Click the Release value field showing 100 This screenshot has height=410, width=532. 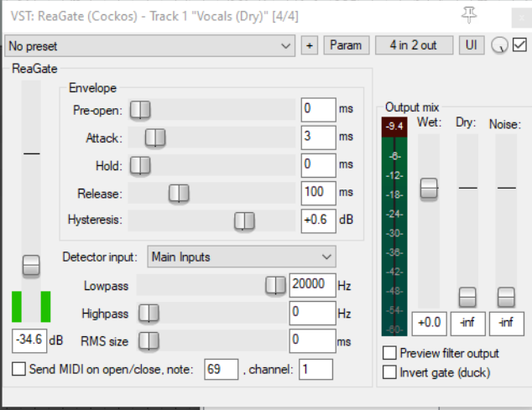pos(318,194)
